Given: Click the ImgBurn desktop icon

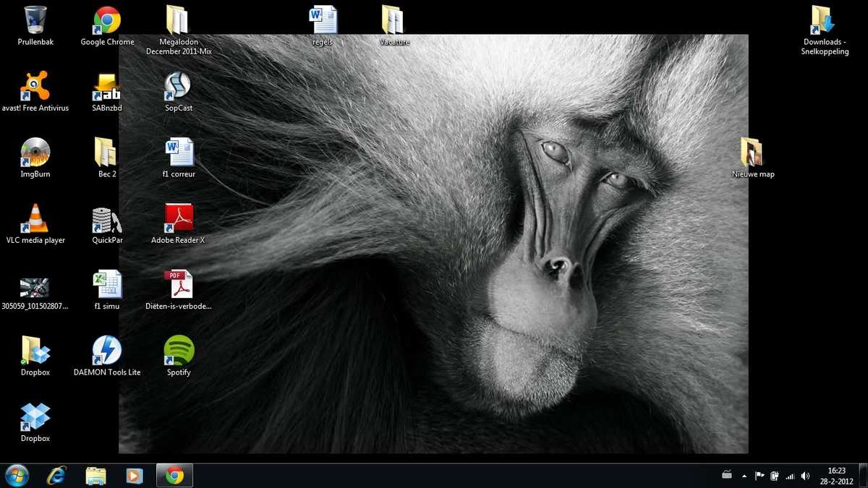Looking at the screenshot, I should (x=35, y=153).
